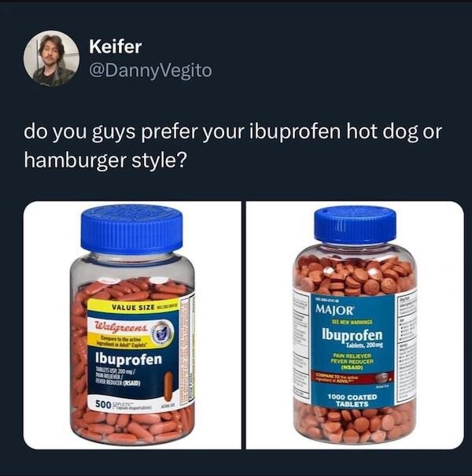Screen dimensions: 472x476
Task: Click the Walgreens pharmacy seal emblem
Action: pyautogui.click(x=162, y=334)
